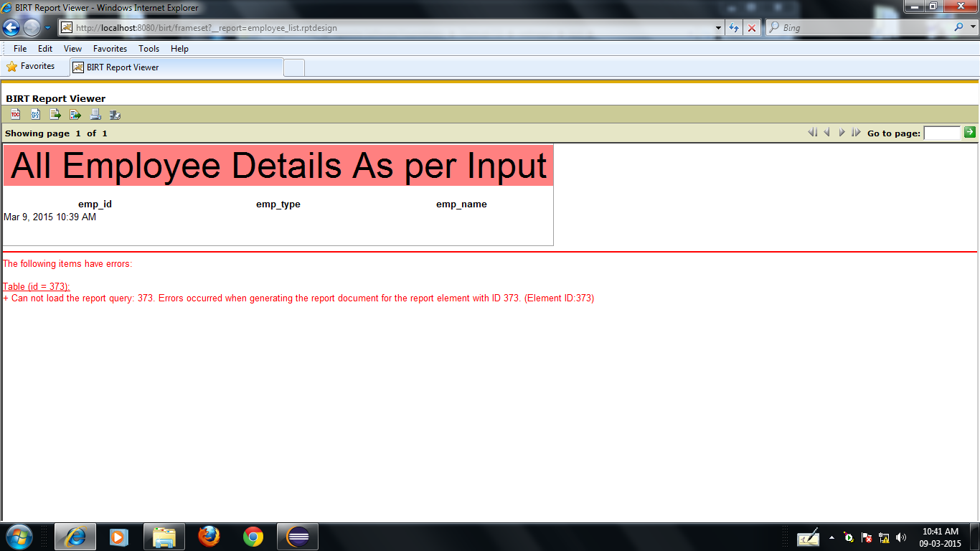Open the View menu
The image size is (980, 551).
[72, 49]
